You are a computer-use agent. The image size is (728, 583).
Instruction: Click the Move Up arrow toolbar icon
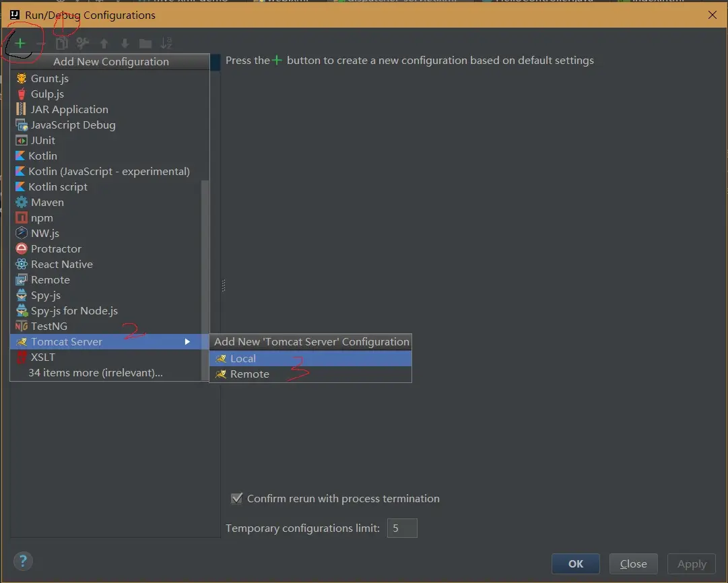[104, 44]
